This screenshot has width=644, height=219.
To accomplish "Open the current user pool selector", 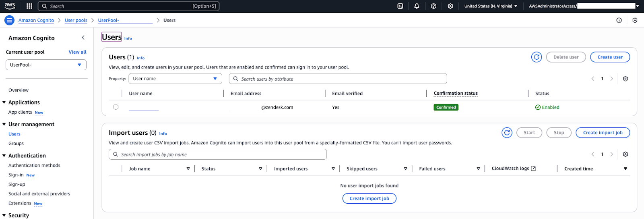I will pos(46,65).
